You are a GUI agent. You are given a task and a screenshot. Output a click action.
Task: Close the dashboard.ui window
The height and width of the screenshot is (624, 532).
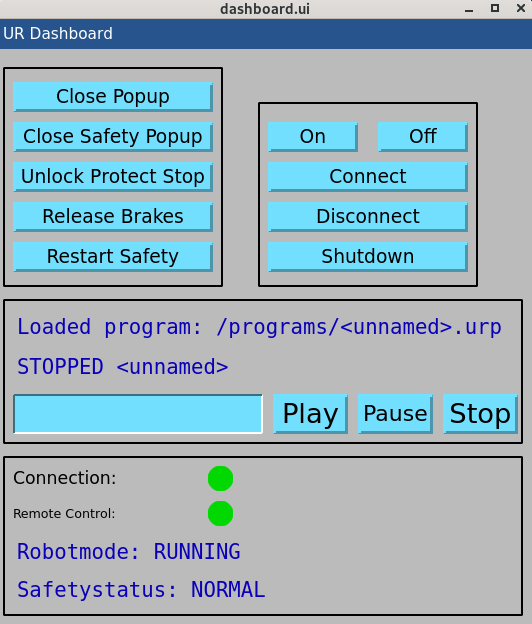pyautogui.click(x=521, y=8)
